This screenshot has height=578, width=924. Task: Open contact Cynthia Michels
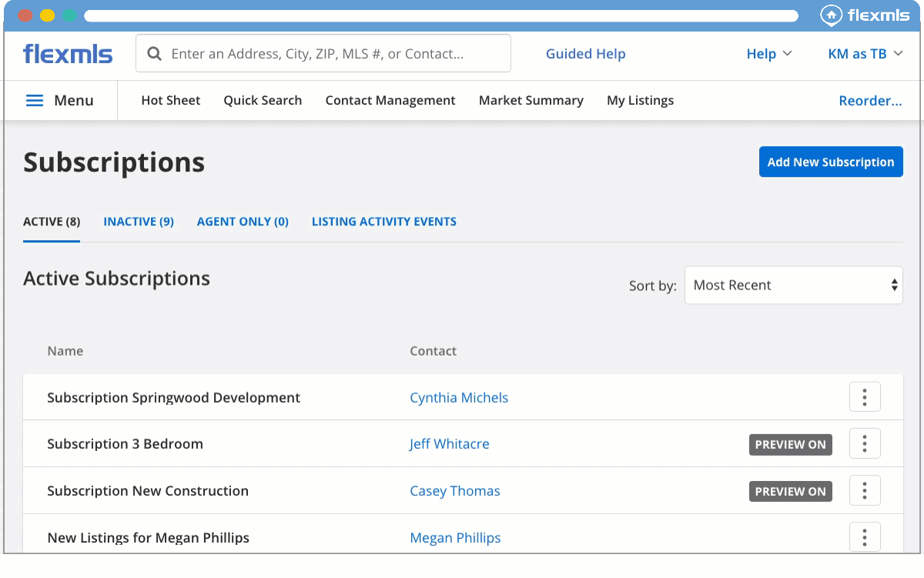pos(459,398)
